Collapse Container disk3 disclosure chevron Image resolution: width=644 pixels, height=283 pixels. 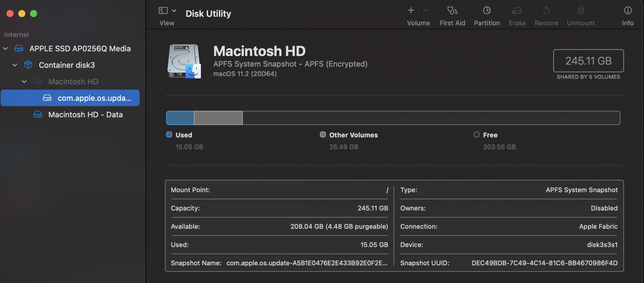[x=15, y=65]
